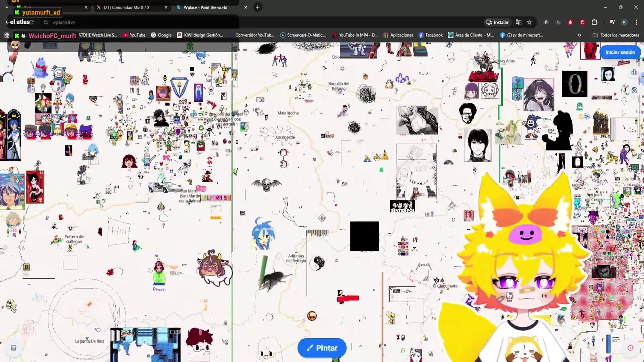Click the first grey extension icon in the toolbar
Screen dimensions: 644x362
[x=546, y=22]
